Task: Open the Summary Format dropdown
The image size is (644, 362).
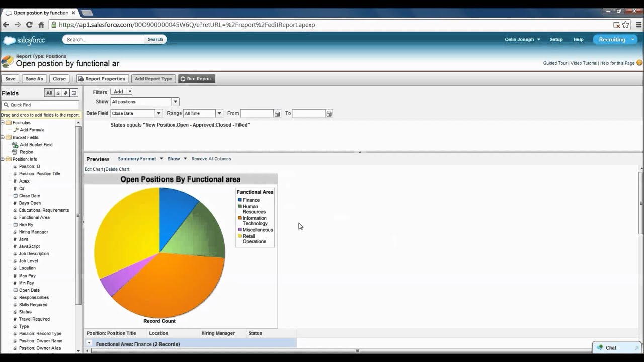Action: tap(140, 159)
